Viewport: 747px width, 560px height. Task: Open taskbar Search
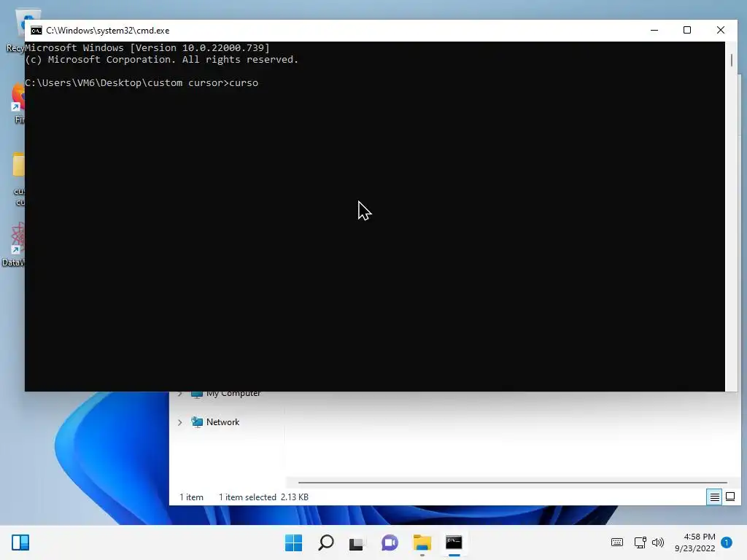[x=326, y=542]
